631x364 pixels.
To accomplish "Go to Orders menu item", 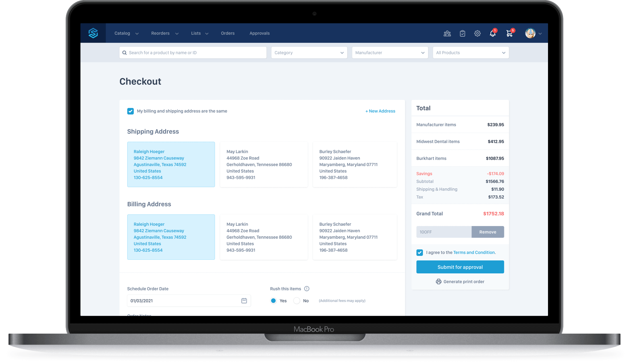I will [228, 33].
